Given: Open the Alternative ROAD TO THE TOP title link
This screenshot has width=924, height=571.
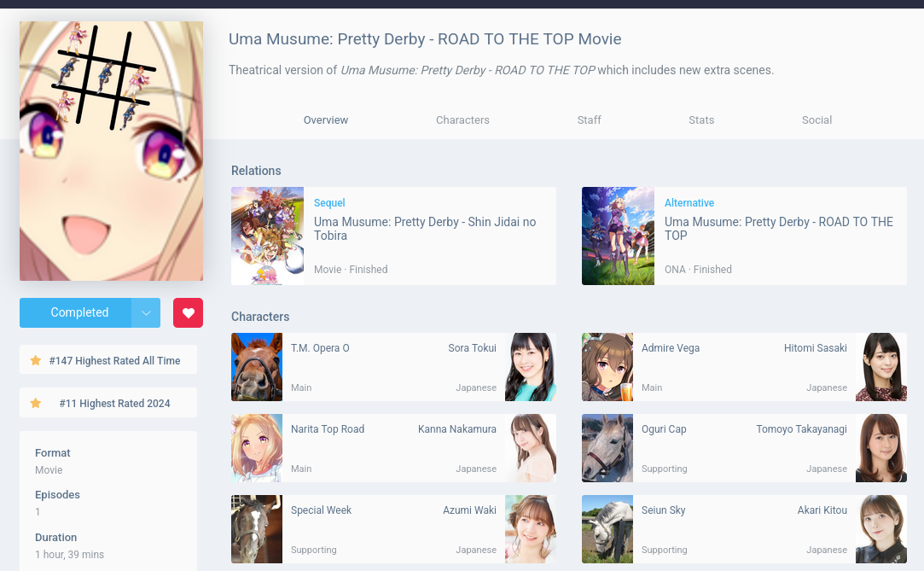Looking at the screenshot, I should (779, 229).
